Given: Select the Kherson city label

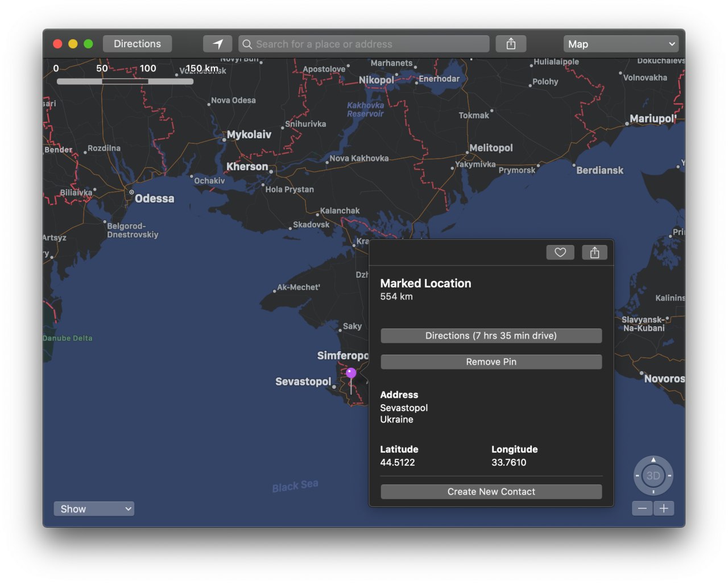Looking at the screenshot, I should (x=247, y=167).
